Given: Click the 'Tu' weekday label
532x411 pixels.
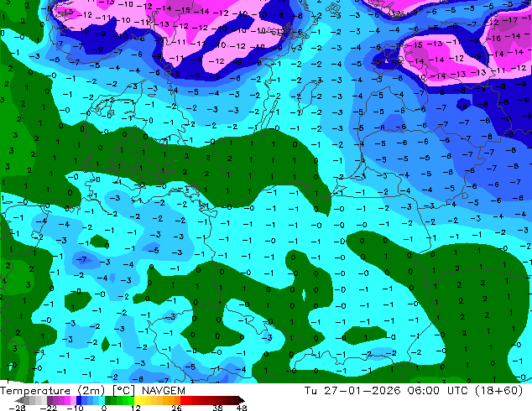Looking at the screenshot, I should coord(310,391).
